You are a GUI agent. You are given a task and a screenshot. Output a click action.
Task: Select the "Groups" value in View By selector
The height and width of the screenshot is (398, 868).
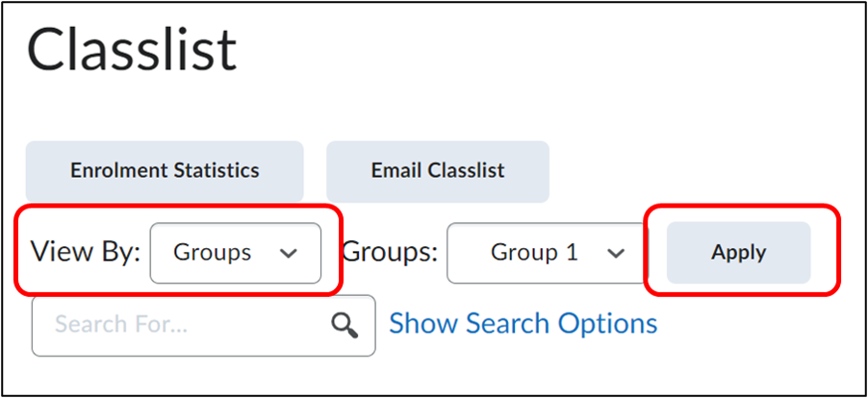point(212,254)
